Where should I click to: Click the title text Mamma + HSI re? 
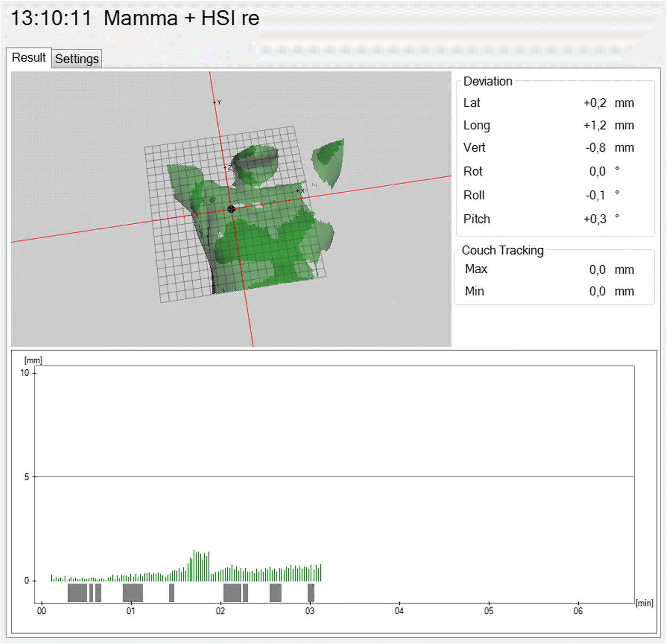[181, 18]
